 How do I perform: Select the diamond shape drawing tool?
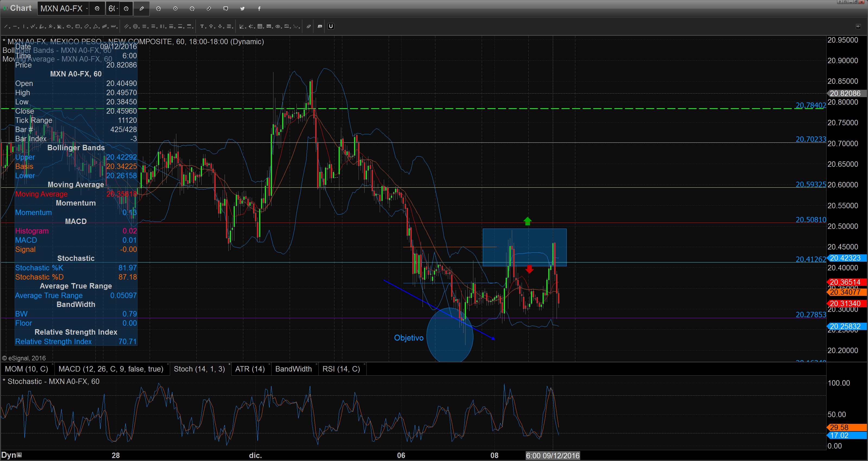(86, 26)
